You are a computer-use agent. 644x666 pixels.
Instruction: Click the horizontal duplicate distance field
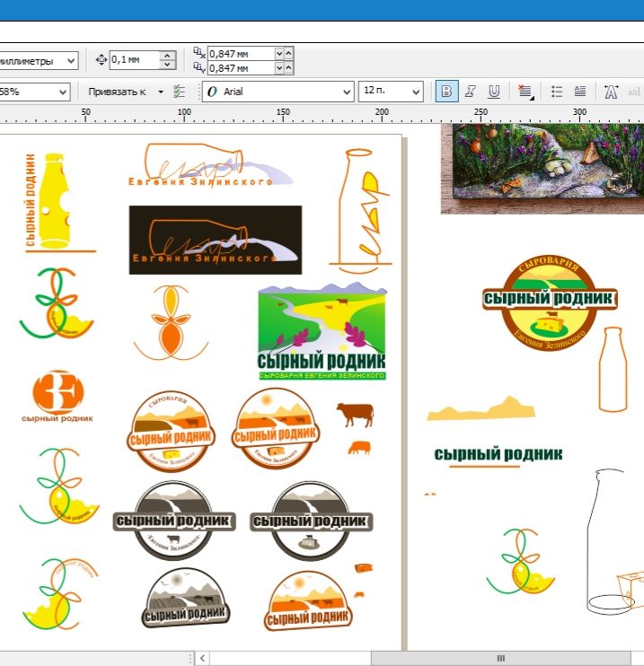pos(240,54)
